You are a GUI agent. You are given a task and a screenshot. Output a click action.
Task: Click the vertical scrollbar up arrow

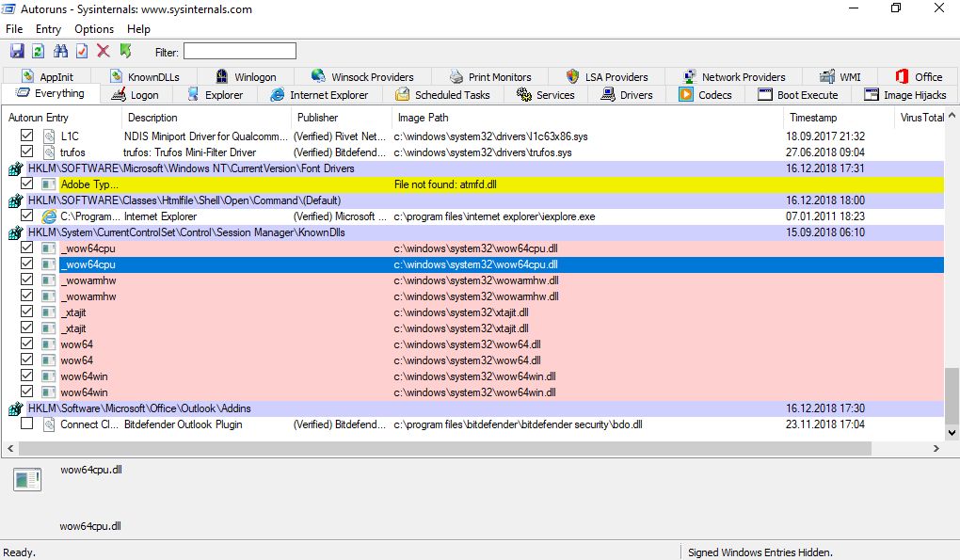pyautogui.click(x=952, y=116)
